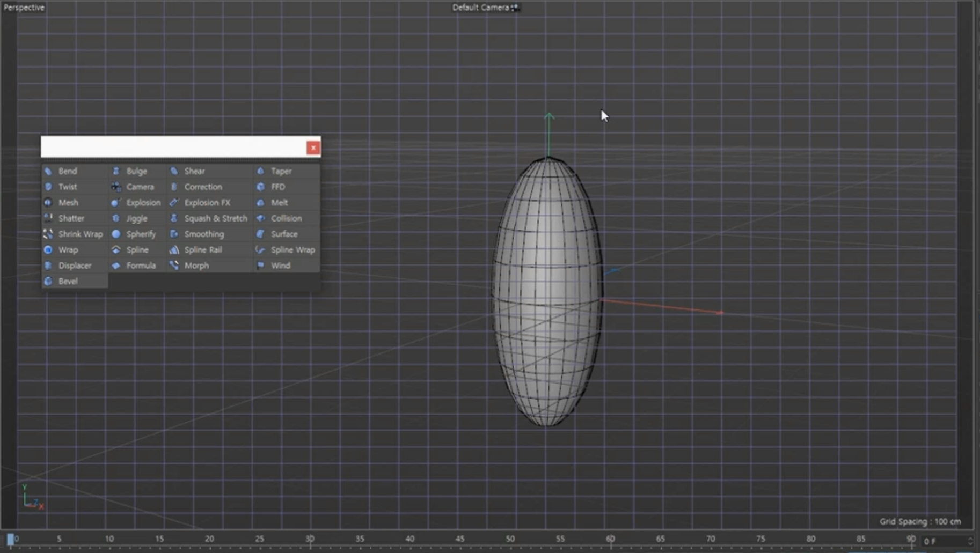Select the deformed sphere object
The height and width of the screenshot is (553, 980).
(547, 292)
